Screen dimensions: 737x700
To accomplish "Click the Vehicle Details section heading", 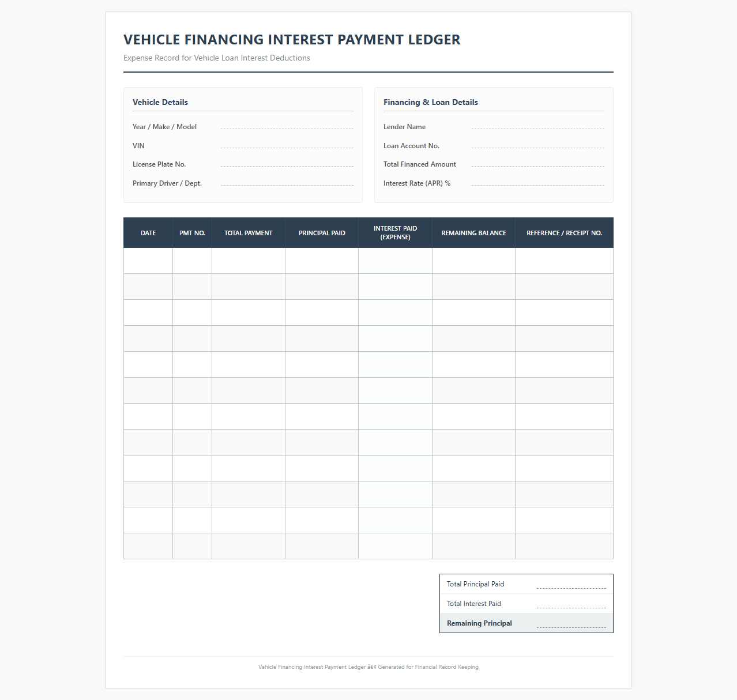I will [160, 102].
